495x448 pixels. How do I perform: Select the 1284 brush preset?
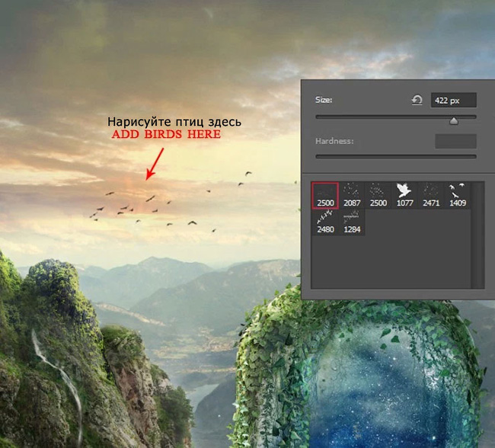pos(352,222)
